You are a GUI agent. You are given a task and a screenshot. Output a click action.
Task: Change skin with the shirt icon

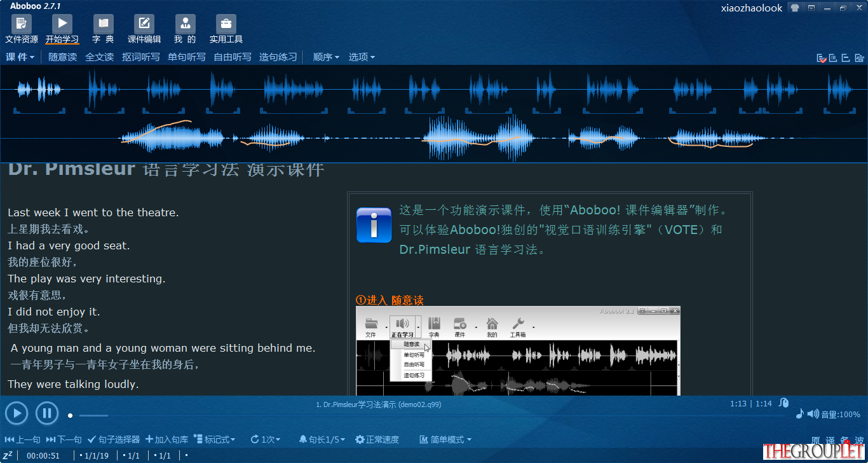794,8
